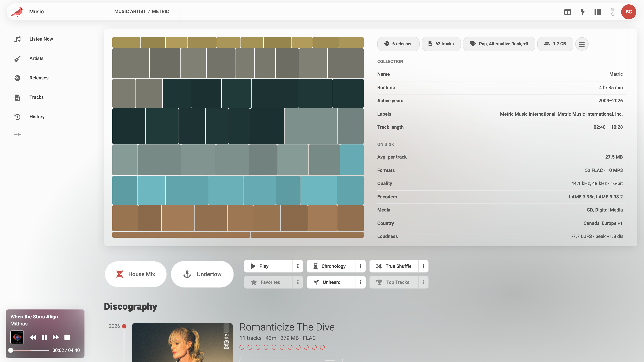Select the sixth track circle of Romanticize The Dive
The height and width of the screenshot is (362, 644).
(x=282, y=347)
